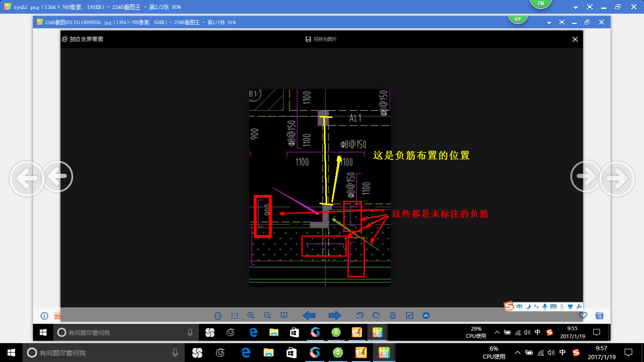Click the 有问题尽管问我 Cortana box on the bottom taskbar

(103, 353)
